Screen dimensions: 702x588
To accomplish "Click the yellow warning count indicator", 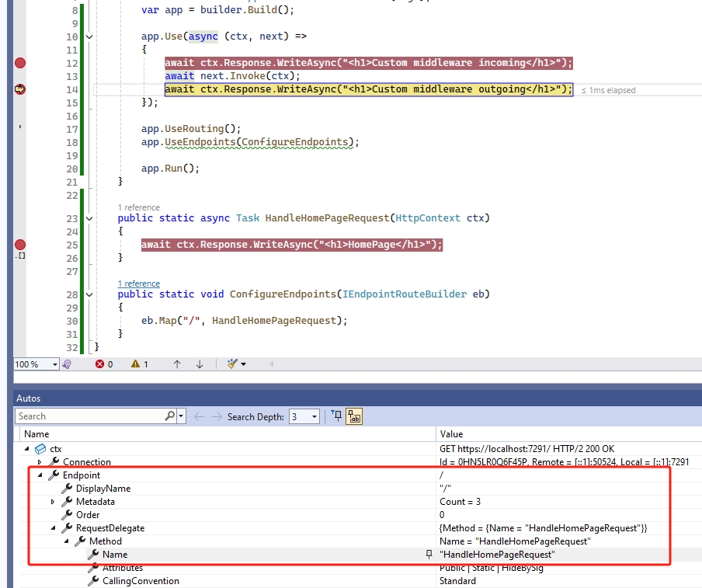I will [140, 364].
